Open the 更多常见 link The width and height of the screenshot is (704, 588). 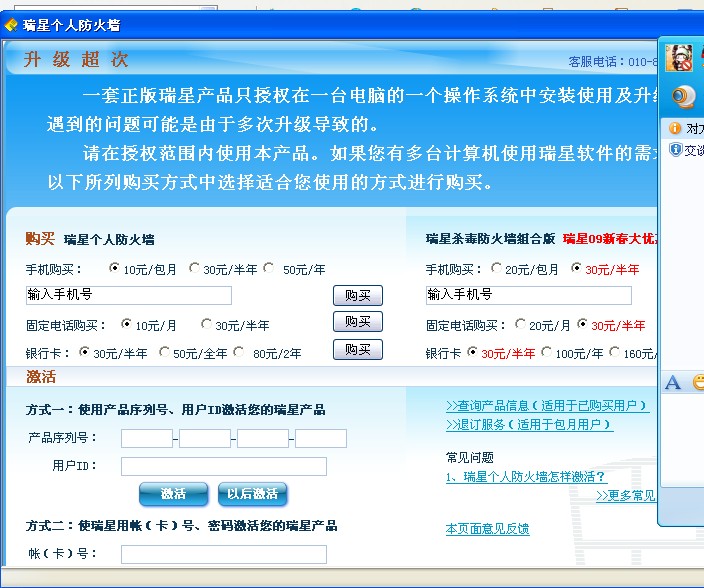(626, 496)
